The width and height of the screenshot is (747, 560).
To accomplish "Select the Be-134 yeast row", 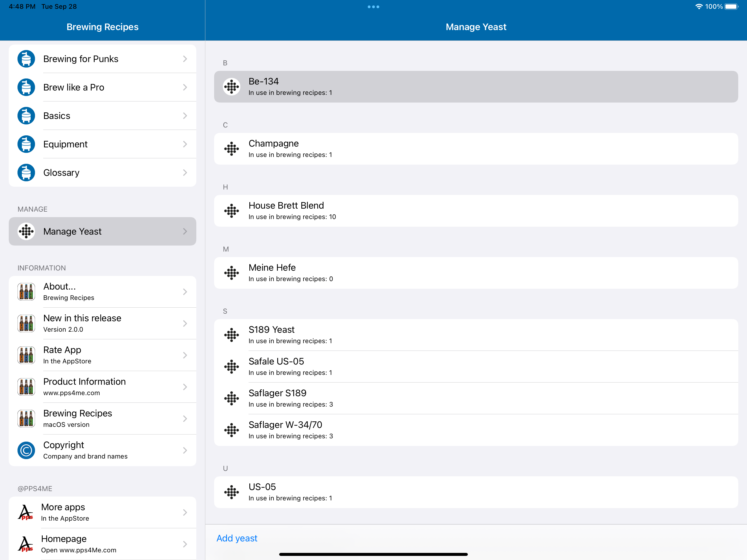I will 475,86.
